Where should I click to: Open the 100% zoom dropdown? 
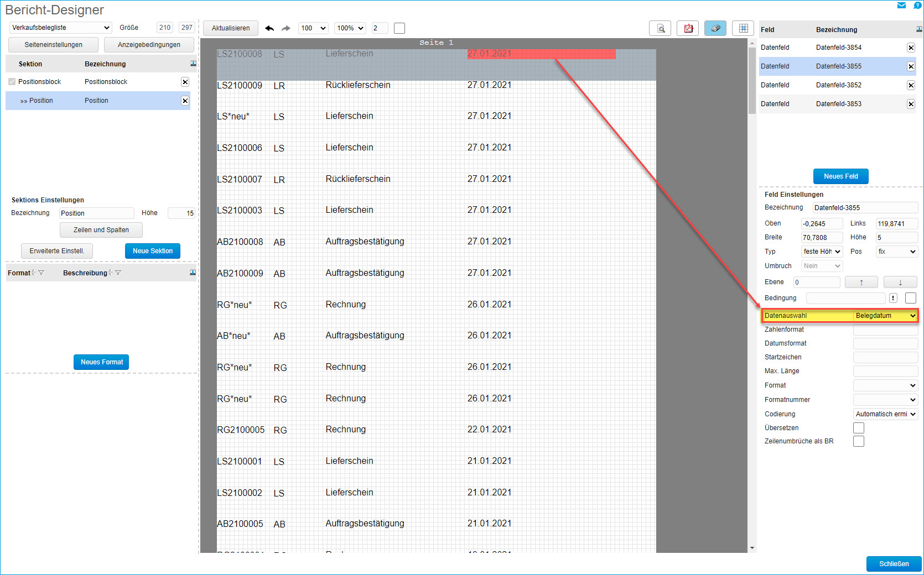pos(350,28)
